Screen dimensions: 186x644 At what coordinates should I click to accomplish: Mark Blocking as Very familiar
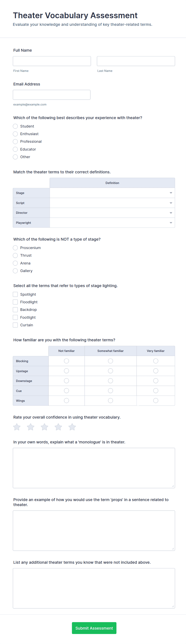156,361
